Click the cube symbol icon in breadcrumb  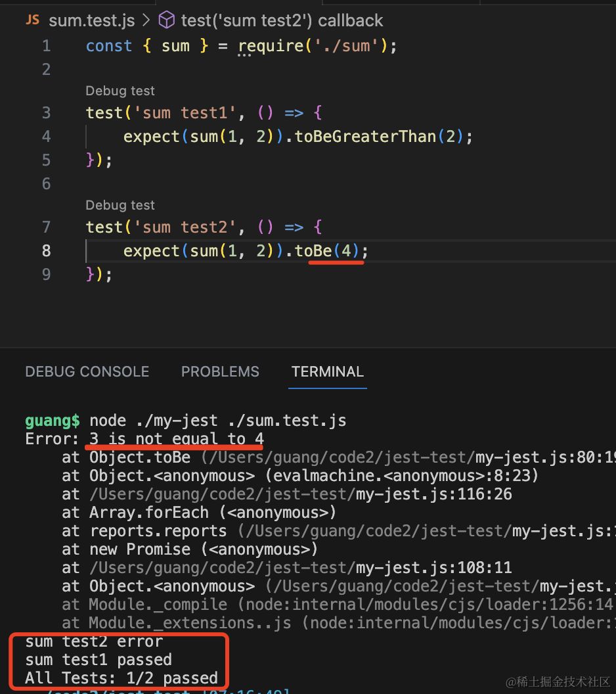(167, 20)
